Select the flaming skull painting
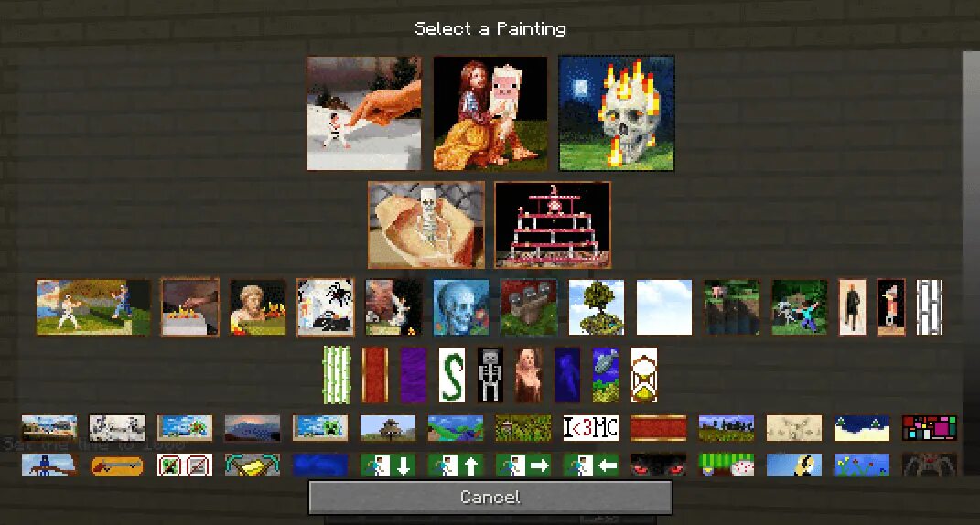980x525 pixels. pos(616,113)
